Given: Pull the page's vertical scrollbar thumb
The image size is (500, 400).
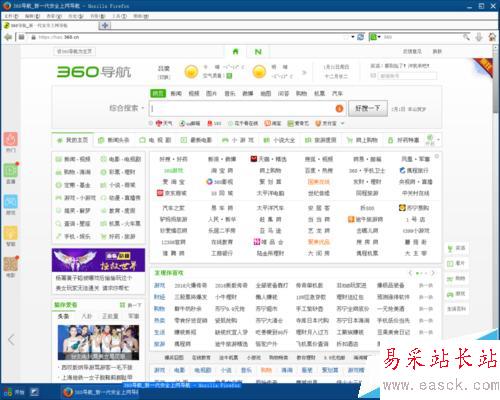Looking at the screenshot, I should pos(496,82).
